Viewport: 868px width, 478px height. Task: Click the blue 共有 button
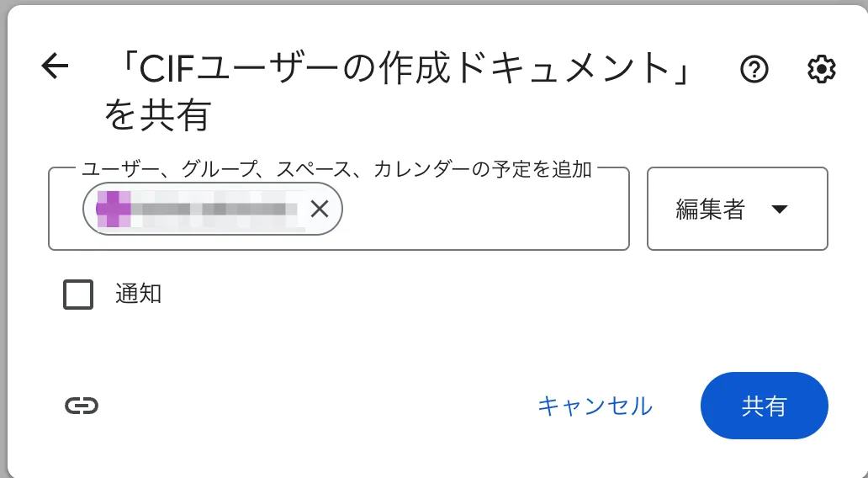(764, 406)
